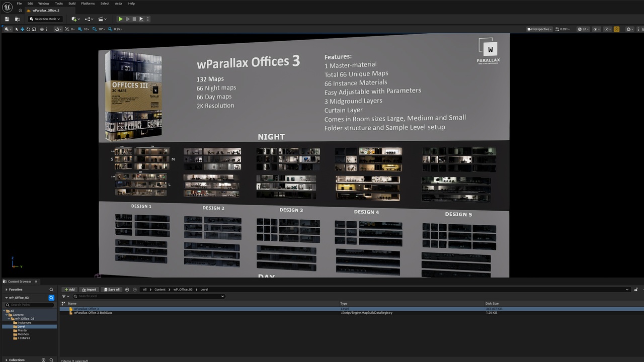Choose the rotate tool in the viewport toolbar

pos(28,29)
